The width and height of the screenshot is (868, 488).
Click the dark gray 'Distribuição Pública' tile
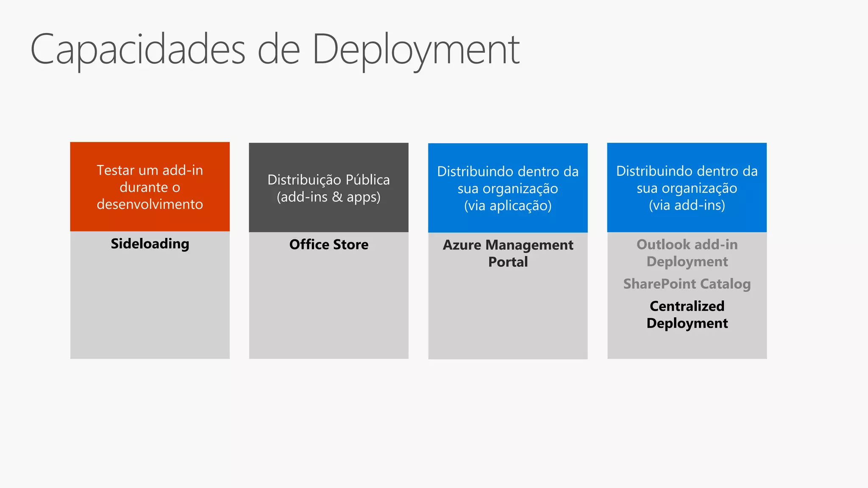[x=329, y=188]
